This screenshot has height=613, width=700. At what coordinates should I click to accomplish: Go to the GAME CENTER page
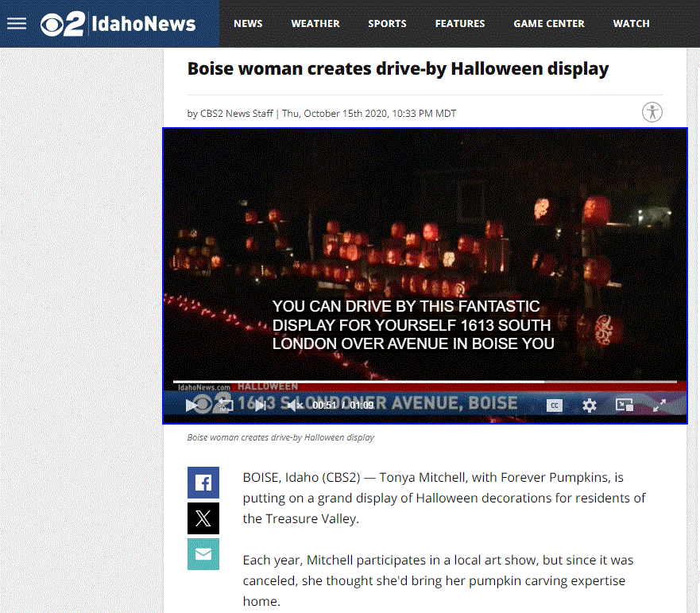point(549,24)
